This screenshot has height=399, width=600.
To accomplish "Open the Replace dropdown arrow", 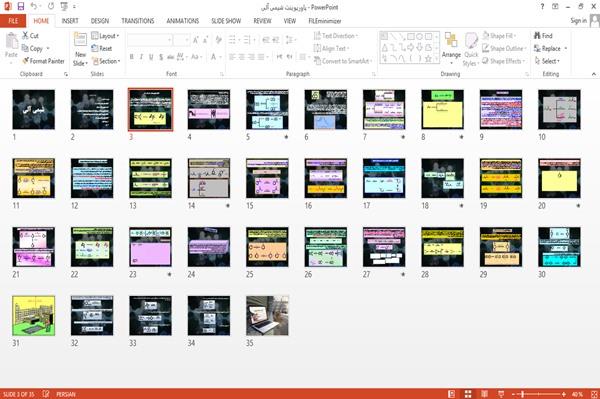I will pos(566,49).
